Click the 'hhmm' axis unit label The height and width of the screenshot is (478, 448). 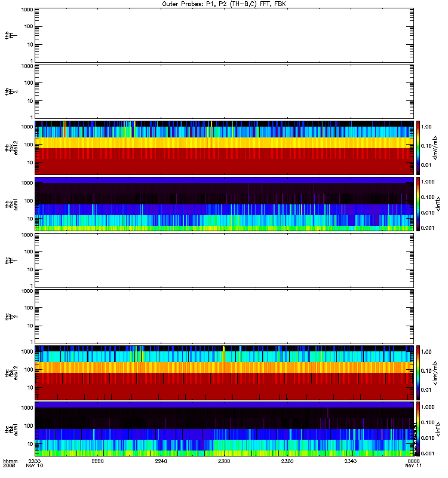(10, 461)
